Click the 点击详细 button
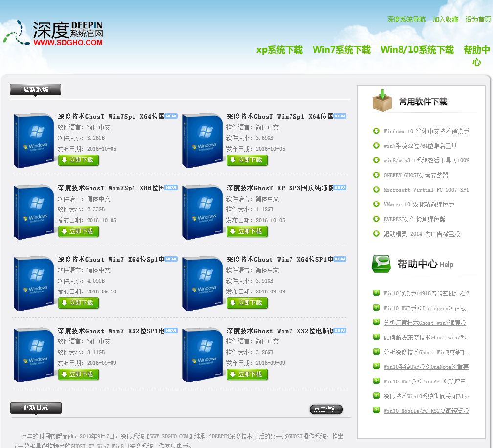Image resolution: width=493 pixels, height=448 pixels. tap(326, 409)
